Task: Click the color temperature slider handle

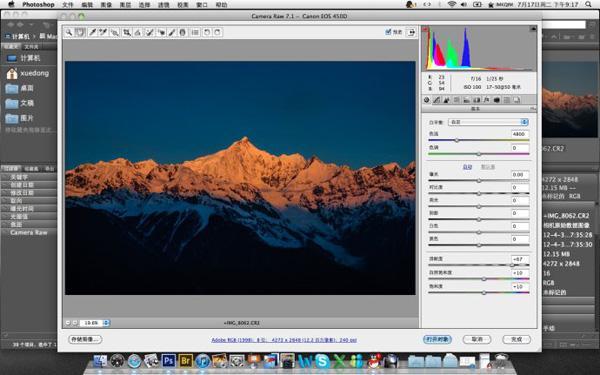Action: (x=457, y=140)
